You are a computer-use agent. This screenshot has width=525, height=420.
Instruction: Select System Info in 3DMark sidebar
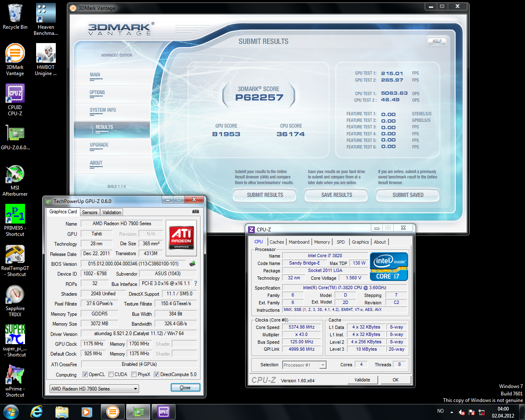pyautogui.click(x=103, y=110)
